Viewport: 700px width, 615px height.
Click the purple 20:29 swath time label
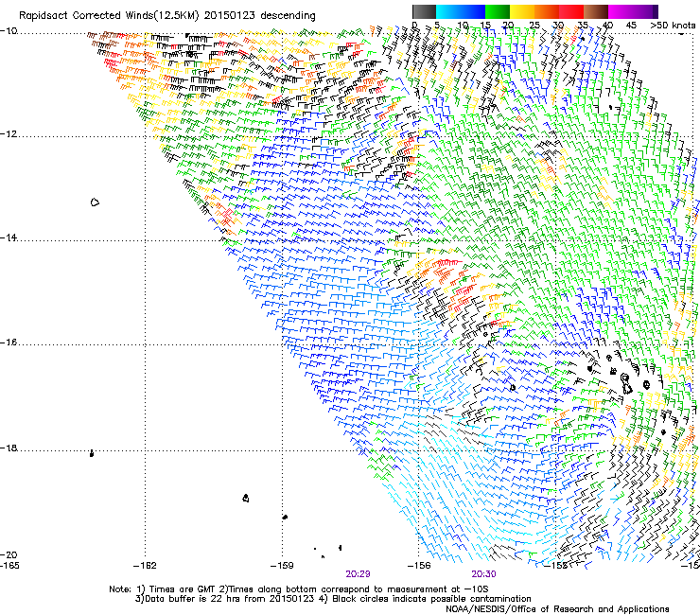pos(358,574)
